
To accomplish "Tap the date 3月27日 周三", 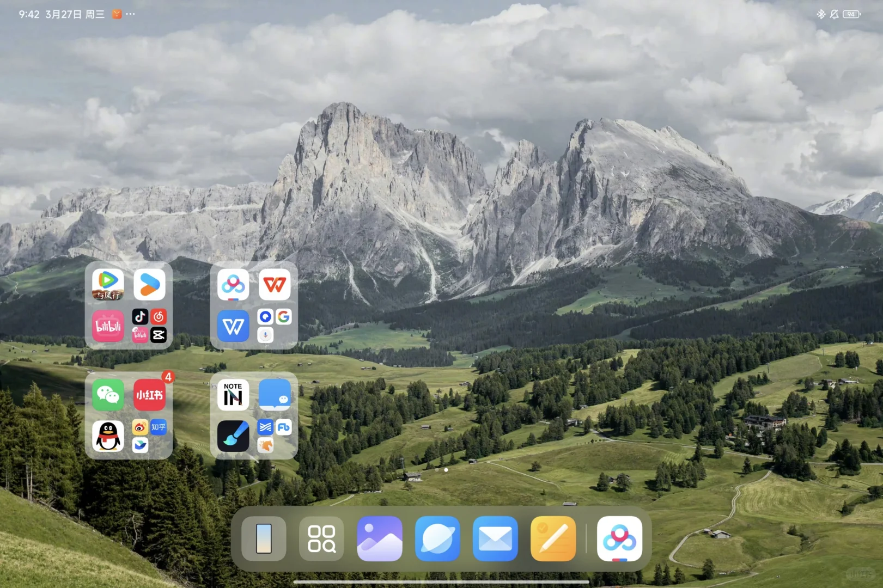I will 75,14.
